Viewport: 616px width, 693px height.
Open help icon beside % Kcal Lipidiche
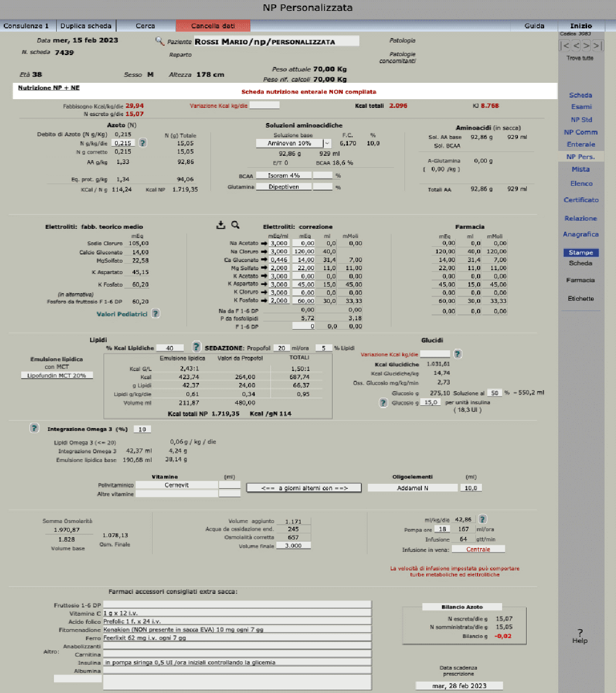pos(196,347)
